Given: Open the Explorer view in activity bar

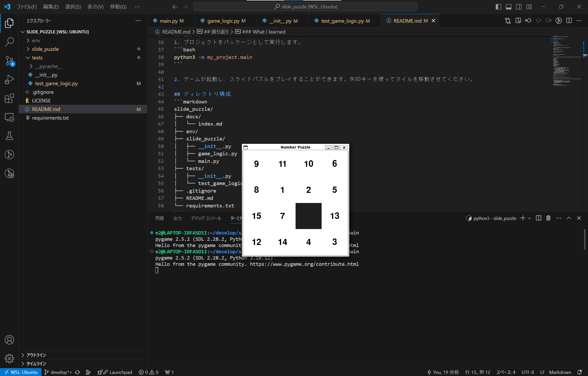Looking at the screenshot, I should coord(9,23).
